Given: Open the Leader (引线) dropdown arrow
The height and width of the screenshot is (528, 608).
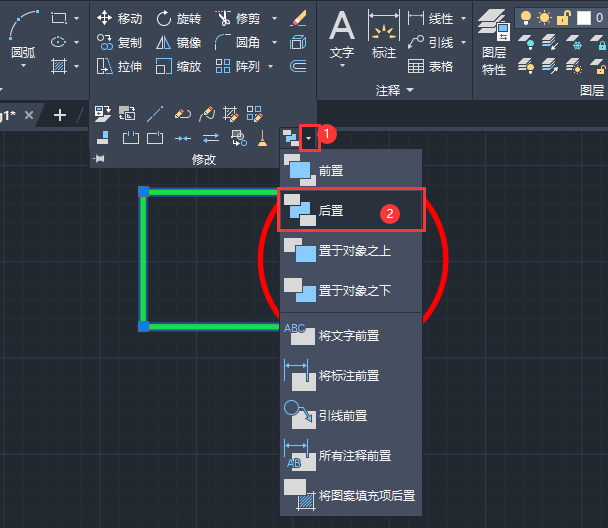Looking at the screenshot, I should (x=463, y=42).
